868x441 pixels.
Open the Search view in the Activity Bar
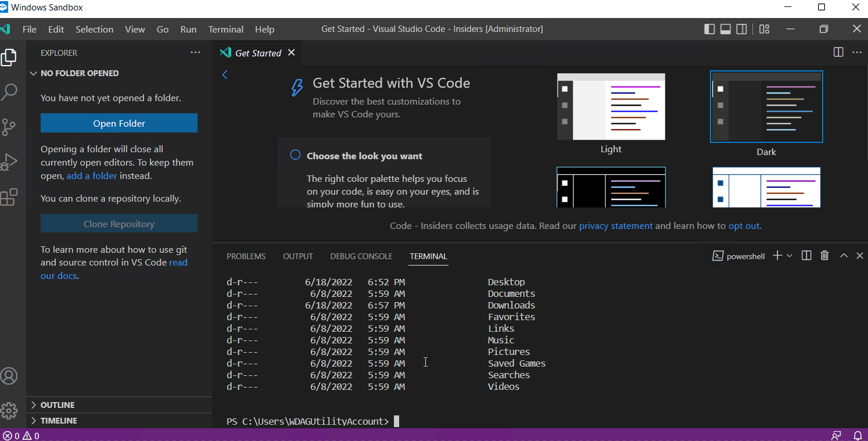point(10,92)
